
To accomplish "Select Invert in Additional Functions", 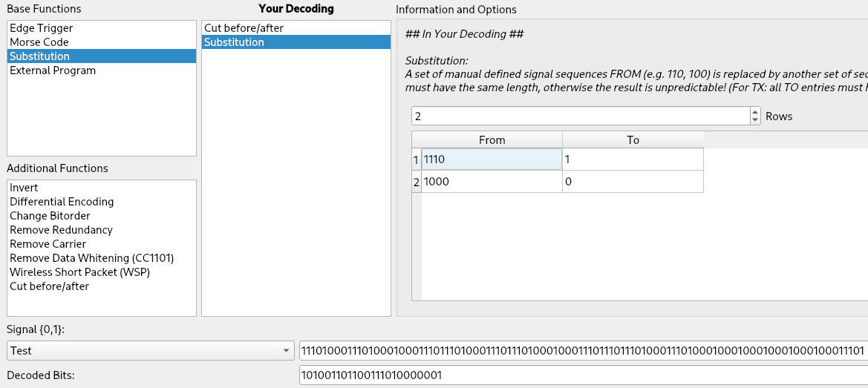I will pyautogui.click(x=24, y=188).
